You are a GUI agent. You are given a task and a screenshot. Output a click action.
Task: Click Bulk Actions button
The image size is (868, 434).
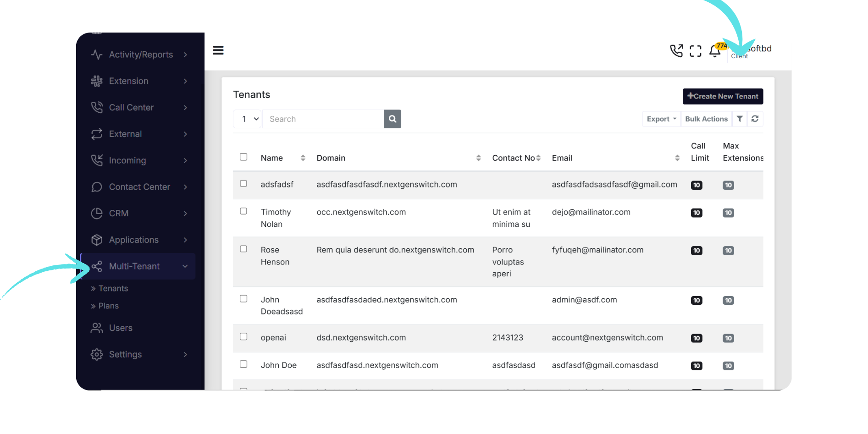[x=706, y=119]
